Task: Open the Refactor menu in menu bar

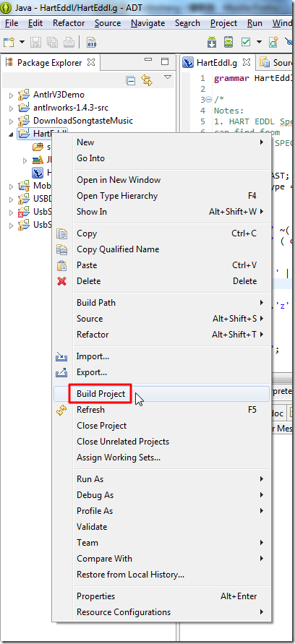Action: [69, 23]
